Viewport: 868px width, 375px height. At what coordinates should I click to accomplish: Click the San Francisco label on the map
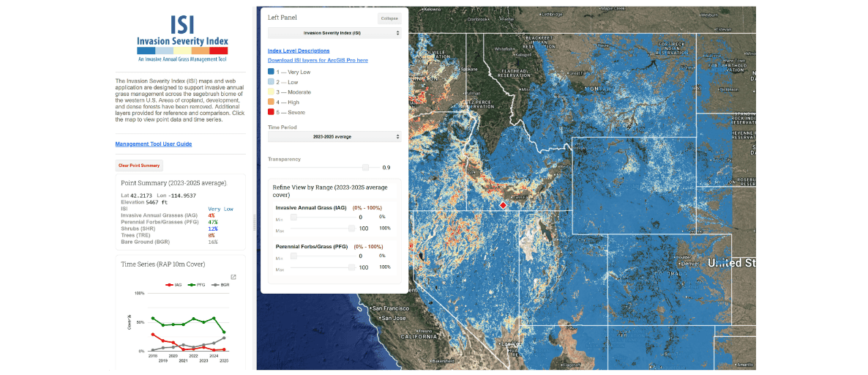point(390,308)
